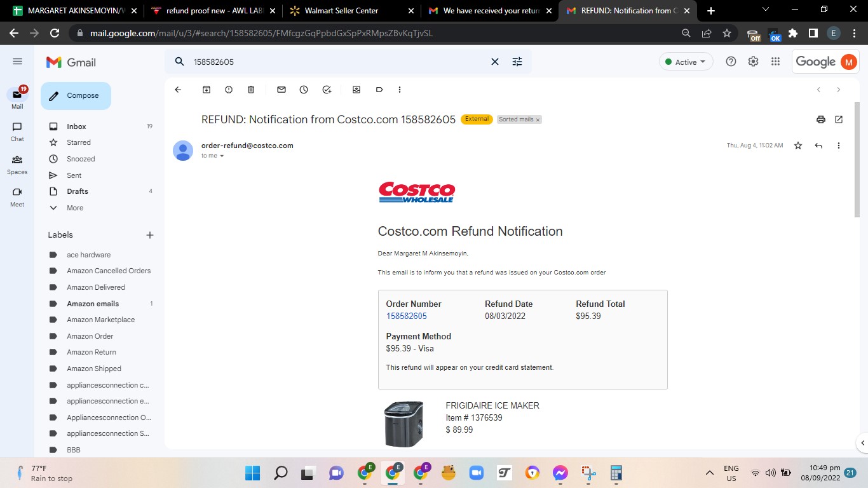
Task: Delete the email using trash icon
Action: click(x=251, y=90)
